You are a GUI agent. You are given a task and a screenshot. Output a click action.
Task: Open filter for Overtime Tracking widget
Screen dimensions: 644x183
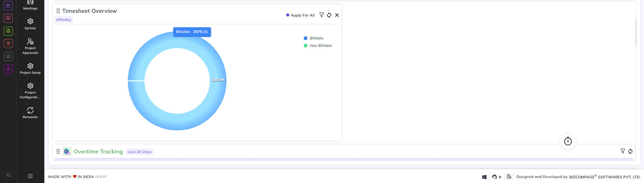pos(623,151)
